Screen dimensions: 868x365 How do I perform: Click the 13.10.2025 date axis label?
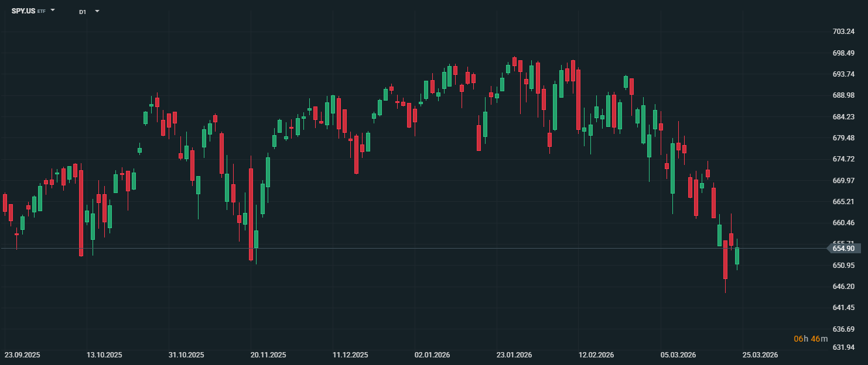104,355
